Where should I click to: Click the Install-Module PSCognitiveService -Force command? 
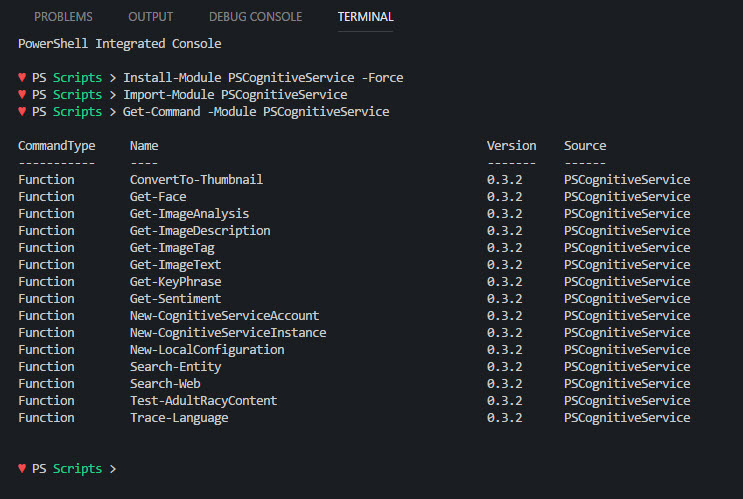tap(263, 78)
